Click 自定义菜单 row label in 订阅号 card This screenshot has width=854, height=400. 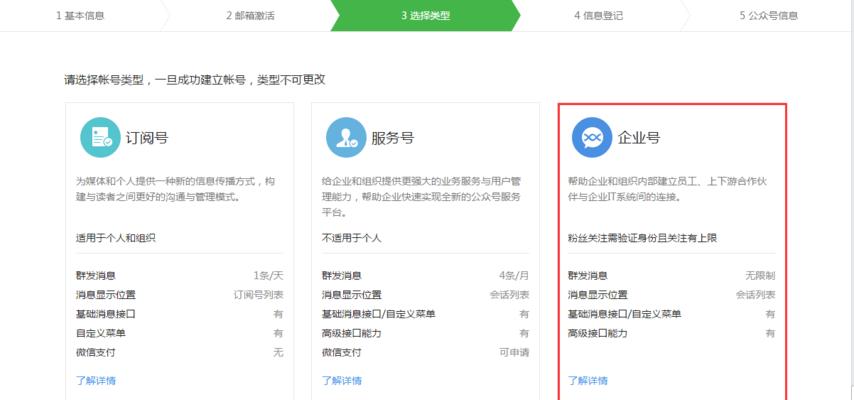tap(101, 333)
